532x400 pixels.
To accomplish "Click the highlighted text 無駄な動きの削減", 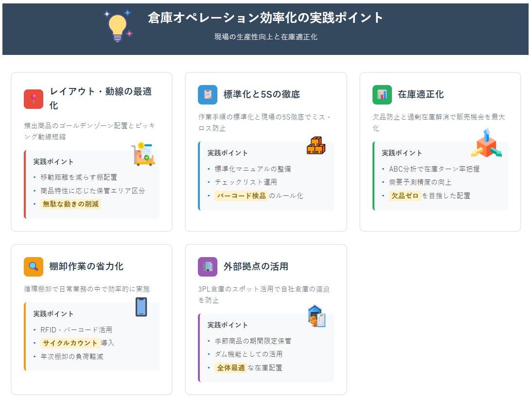I will pyautogui.click(x=71, y=204).
